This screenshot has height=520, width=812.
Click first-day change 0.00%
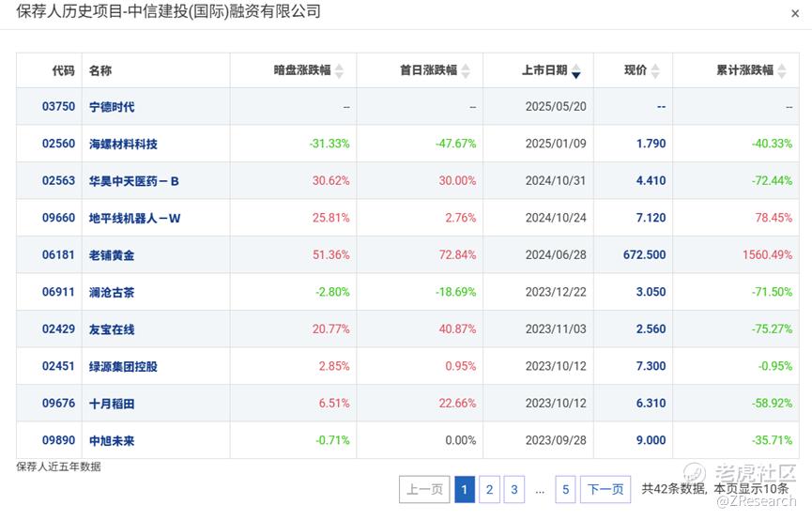(x=461, y=440)
